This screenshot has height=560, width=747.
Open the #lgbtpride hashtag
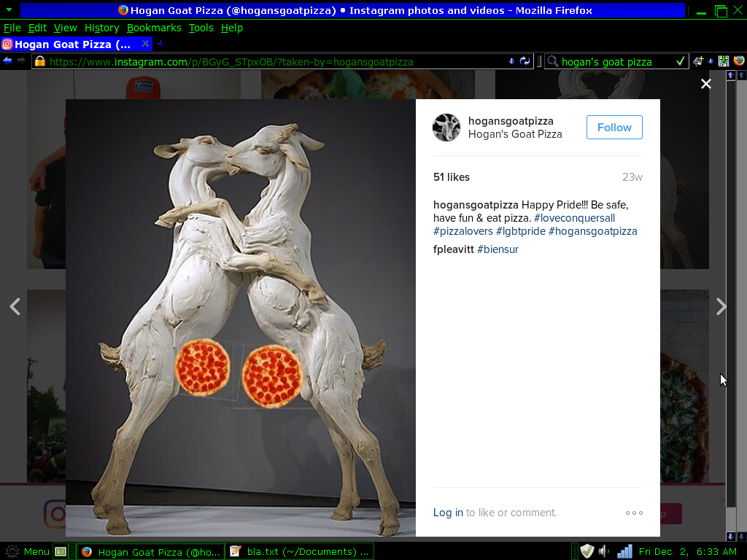pyautogui.click(x=521, y=231)
